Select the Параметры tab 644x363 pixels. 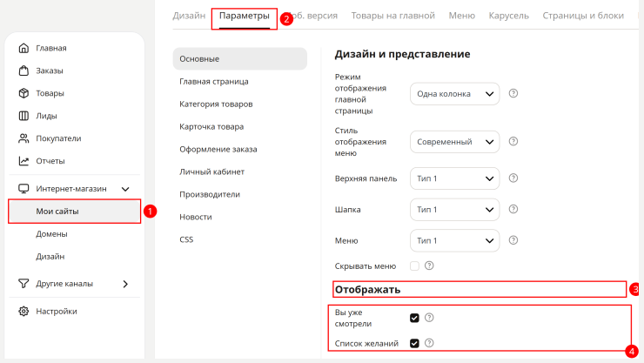[245, 16]
